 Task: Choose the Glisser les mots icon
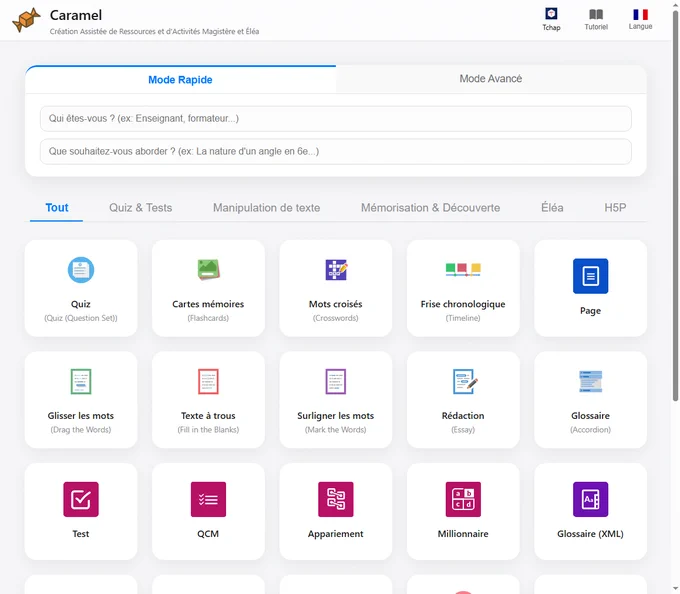coord(81,382)
